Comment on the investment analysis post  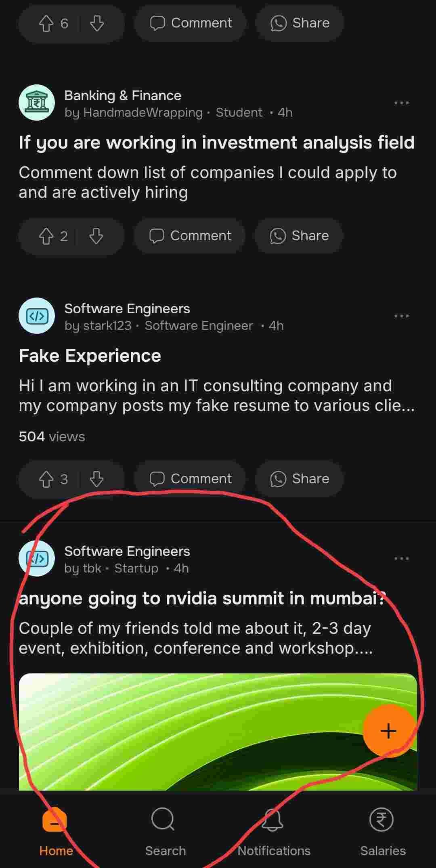pos(190,236)
